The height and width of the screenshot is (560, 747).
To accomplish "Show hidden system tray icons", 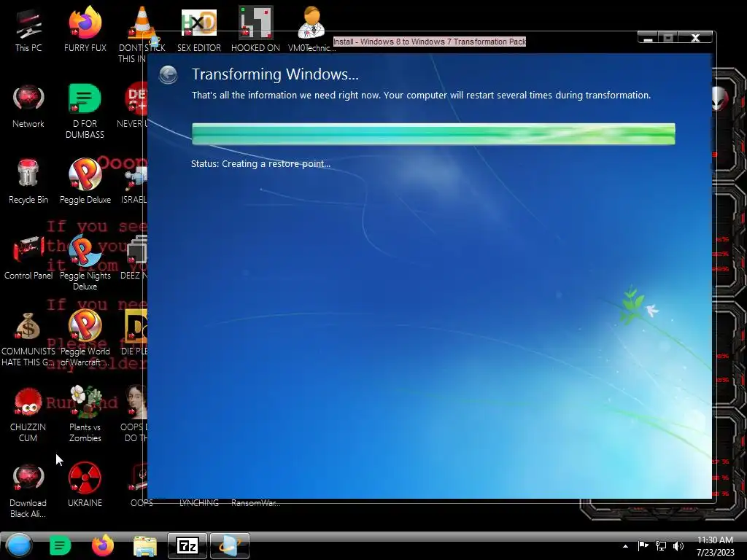I will click(x=625, y=546).
